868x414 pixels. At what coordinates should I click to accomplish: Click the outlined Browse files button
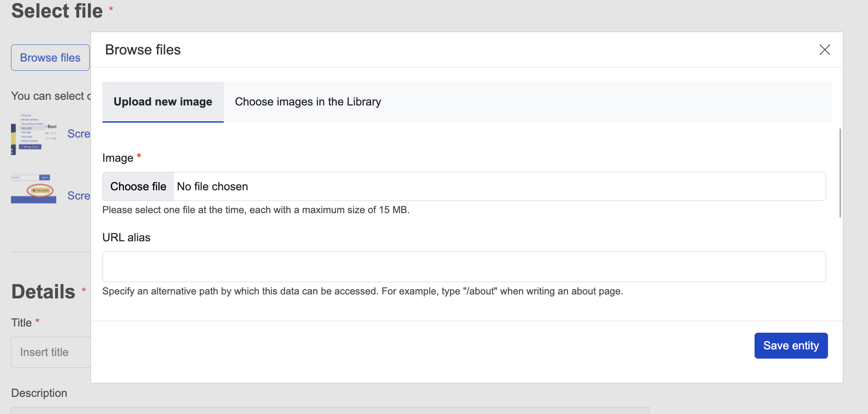pos(50,58)
